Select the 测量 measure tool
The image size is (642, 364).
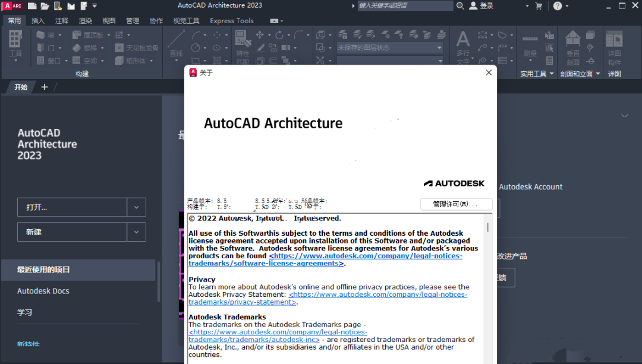(530, 46)
